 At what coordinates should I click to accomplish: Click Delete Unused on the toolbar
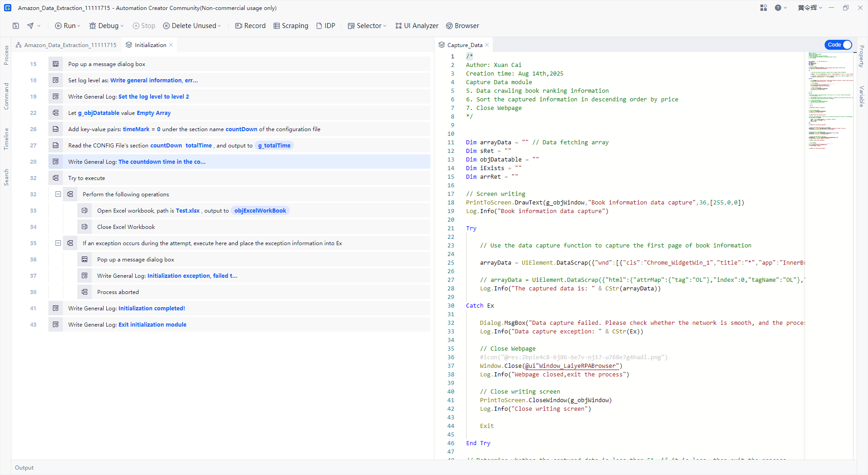pyautogui.click(x=190, y=26)
